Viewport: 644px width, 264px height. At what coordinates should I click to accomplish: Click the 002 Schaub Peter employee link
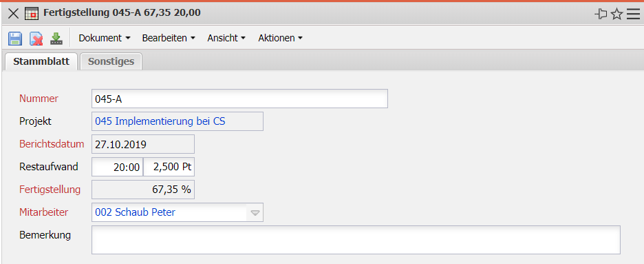tap(135, 212)
